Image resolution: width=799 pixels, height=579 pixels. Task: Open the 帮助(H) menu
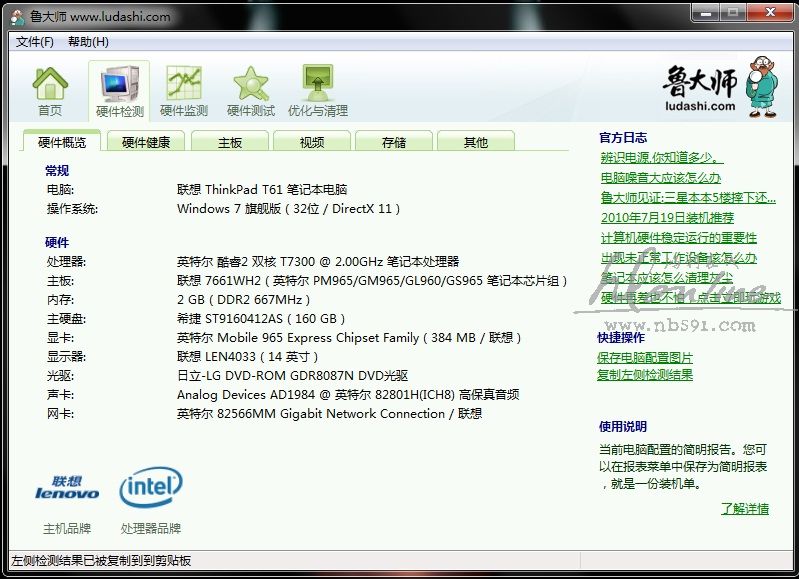pos(88,42)
